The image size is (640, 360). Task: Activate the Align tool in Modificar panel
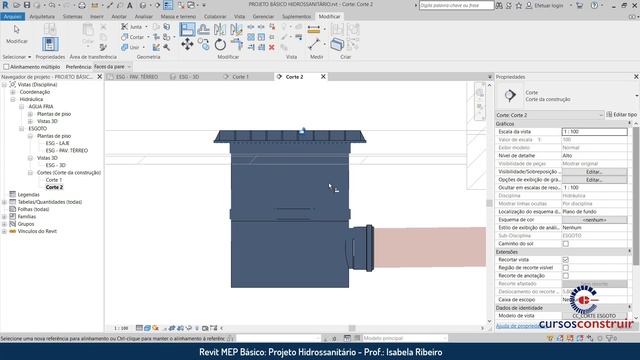click(x=187, y=29)
